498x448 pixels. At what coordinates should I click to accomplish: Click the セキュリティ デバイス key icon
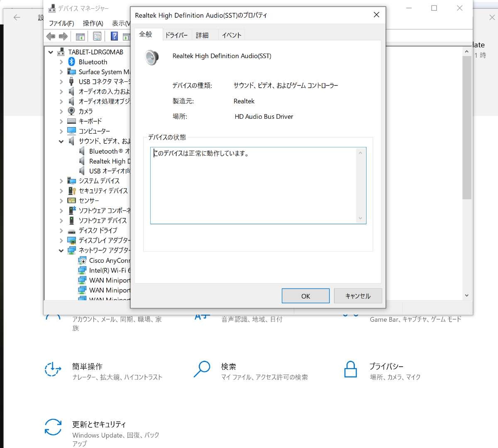point(71,191)
